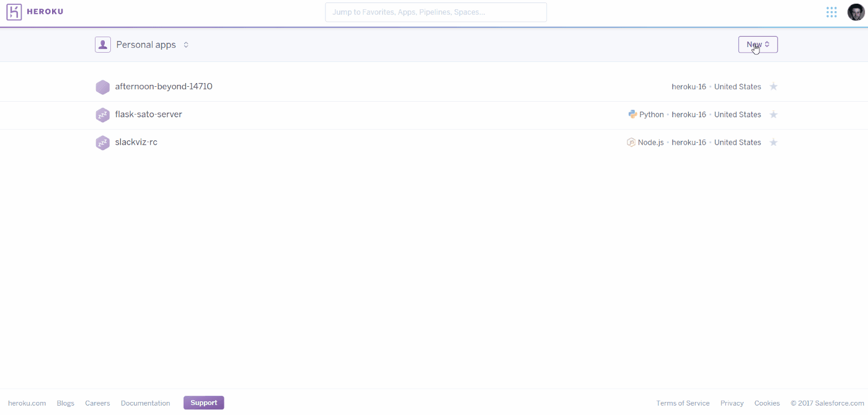This screenshot has width=868, height=415.
Task: Favorite afternoon-beyond-14710 with its star
Action: click(x=773, y=87)
